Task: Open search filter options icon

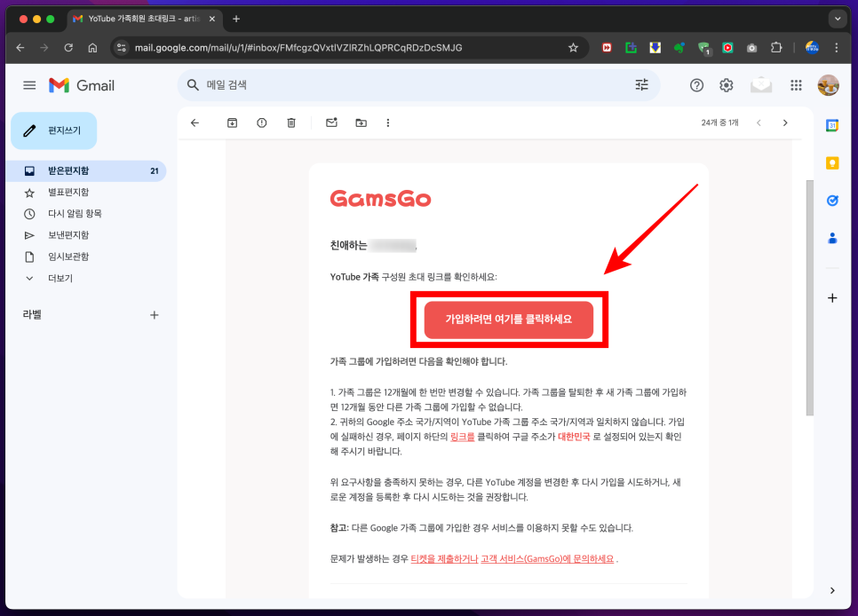Action: click(641, 85)
